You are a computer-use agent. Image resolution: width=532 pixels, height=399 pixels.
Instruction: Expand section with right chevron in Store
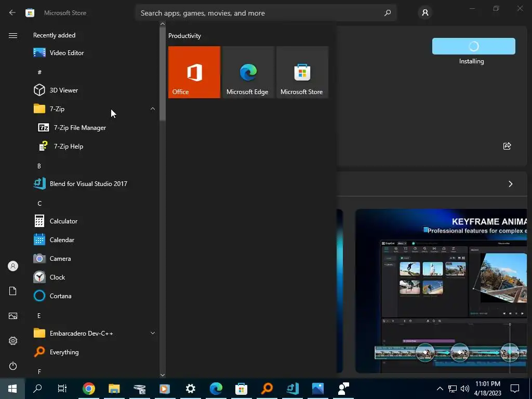510,184
